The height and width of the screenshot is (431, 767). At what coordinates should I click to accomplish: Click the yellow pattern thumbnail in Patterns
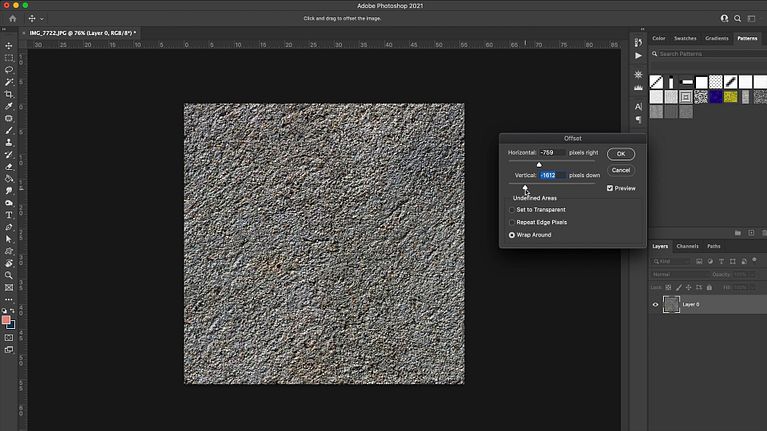click(x=731, y=97)
